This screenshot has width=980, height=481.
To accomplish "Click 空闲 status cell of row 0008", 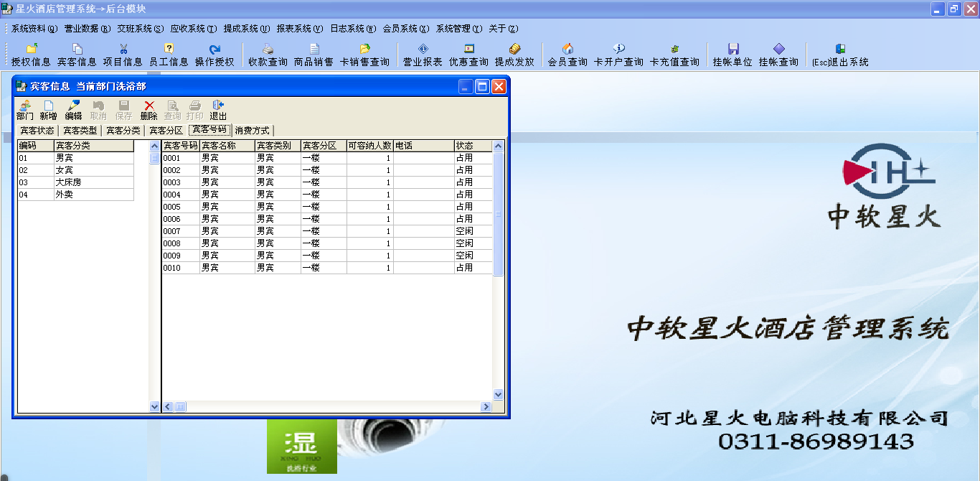I will [473, 243].
